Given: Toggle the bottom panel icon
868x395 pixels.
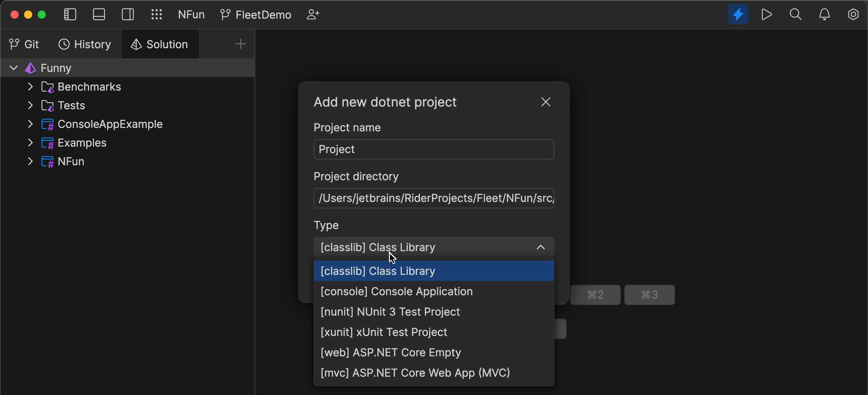Looking at the screenshot, I should tap(99, 15).
